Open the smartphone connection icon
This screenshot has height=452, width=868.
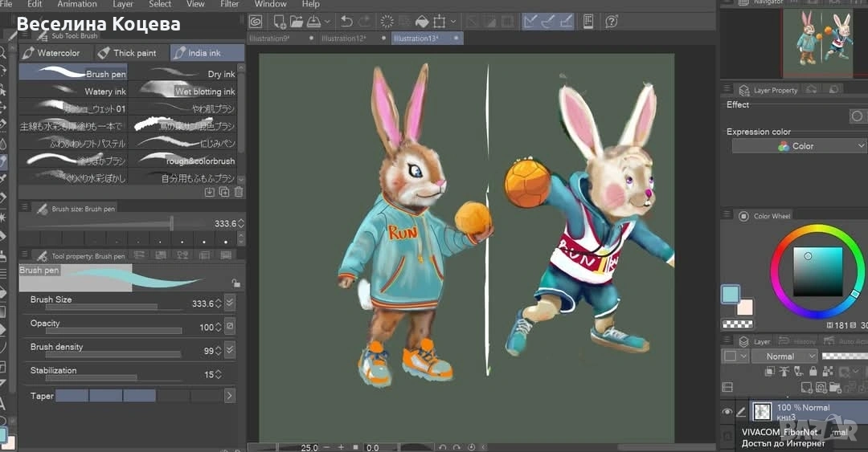tap(588, 22)
